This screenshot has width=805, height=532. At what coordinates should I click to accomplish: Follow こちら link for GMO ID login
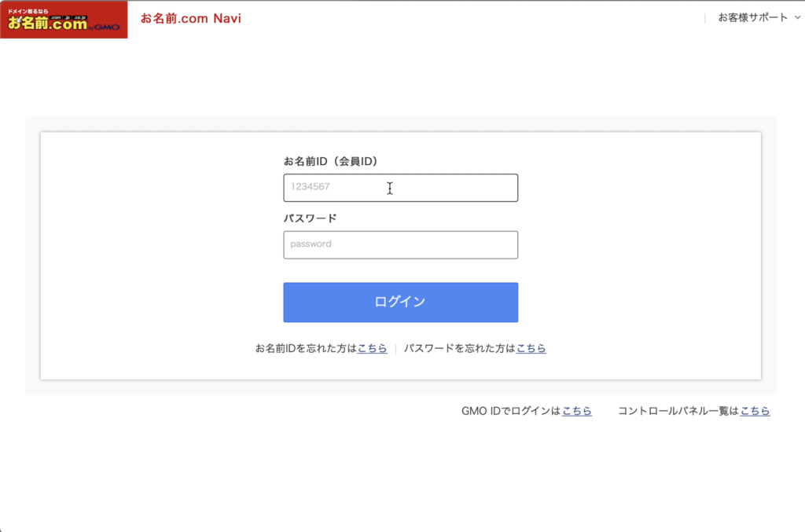pyautogui.click(x=576, y=411)
